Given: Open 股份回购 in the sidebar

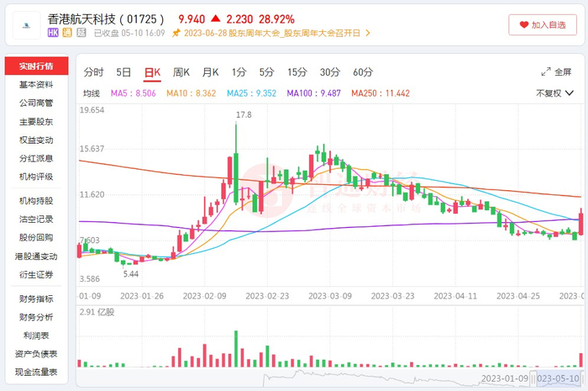Looking at the screenshot, I should point(36,237).
